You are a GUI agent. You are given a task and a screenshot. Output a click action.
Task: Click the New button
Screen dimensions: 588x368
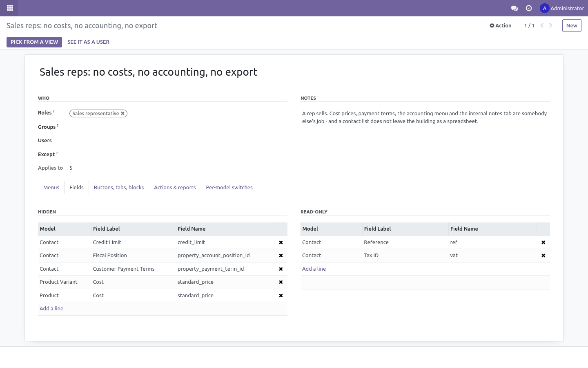click(x=572, y=25)
